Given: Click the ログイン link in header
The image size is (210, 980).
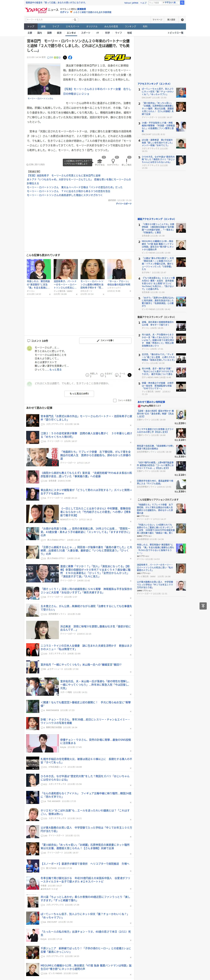Looking at the screenshot, I should pyautogui.click(x=64, y=12).
